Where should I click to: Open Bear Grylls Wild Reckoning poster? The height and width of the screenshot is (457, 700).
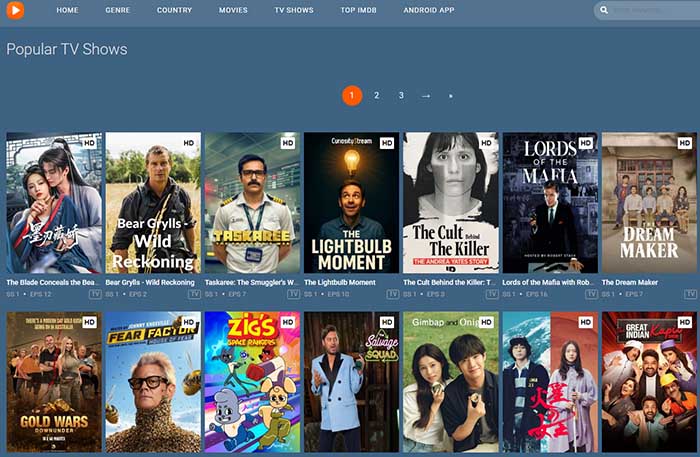click(x=153, y=203)
